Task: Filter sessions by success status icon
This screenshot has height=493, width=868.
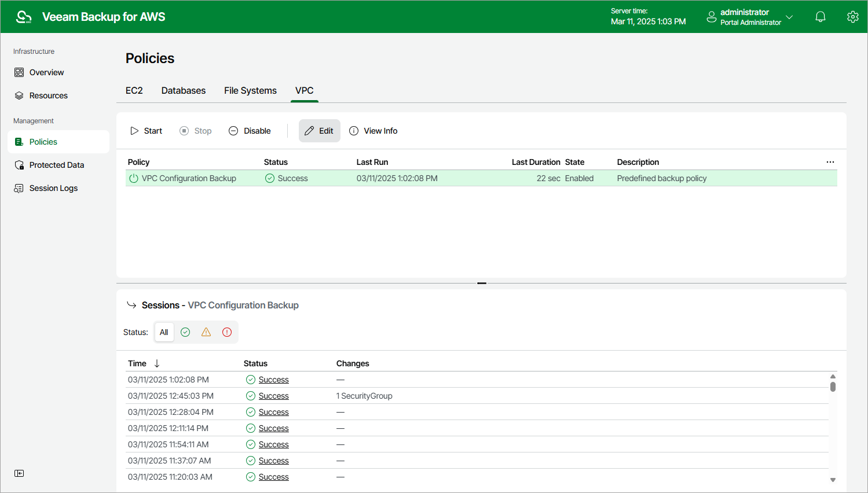Action: (x=185, y=332)
